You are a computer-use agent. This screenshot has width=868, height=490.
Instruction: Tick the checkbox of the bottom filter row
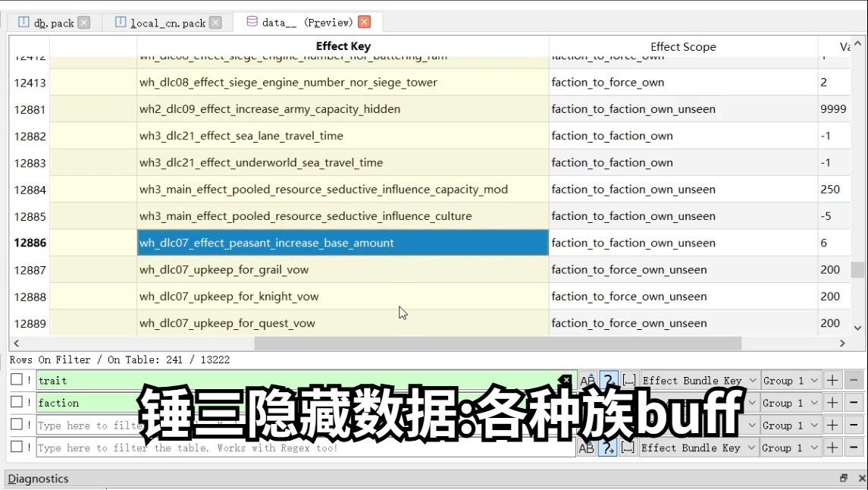point(17,446)
